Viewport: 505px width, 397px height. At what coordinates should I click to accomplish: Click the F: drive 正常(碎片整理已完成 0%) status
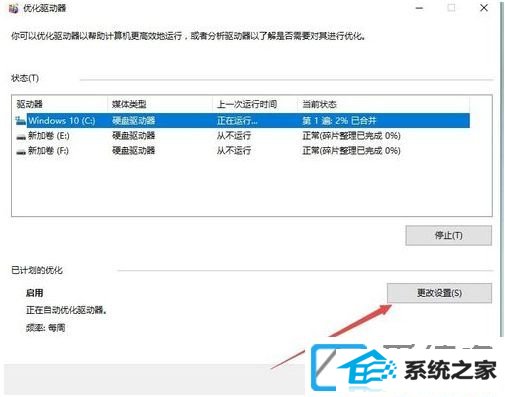tap(351, 151)
